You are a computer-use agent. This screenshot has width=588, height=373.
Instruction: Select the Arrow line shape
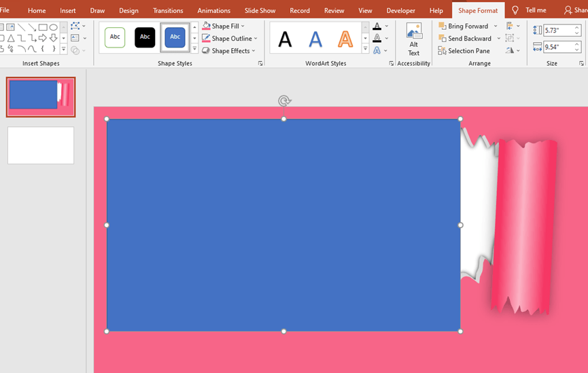tap(32, 27)
